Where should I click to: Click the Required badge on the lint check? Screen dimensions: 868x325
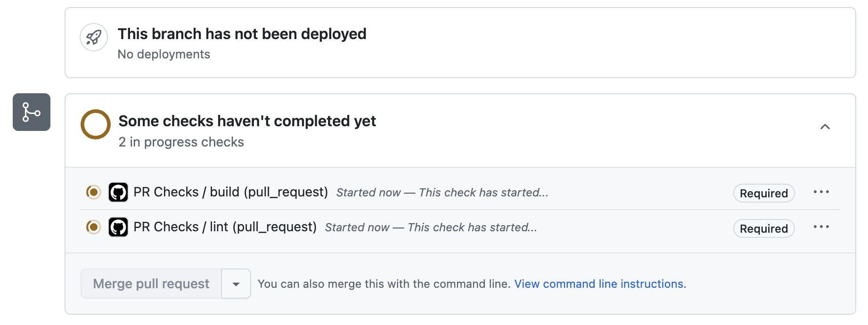coord(763,228)
